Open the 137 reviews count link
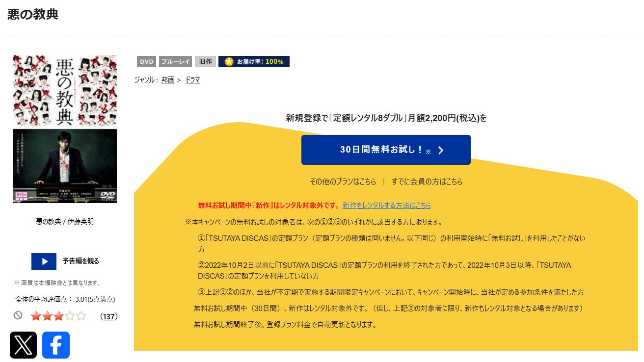This screenshot has width=644, height=362. (109, 316)
